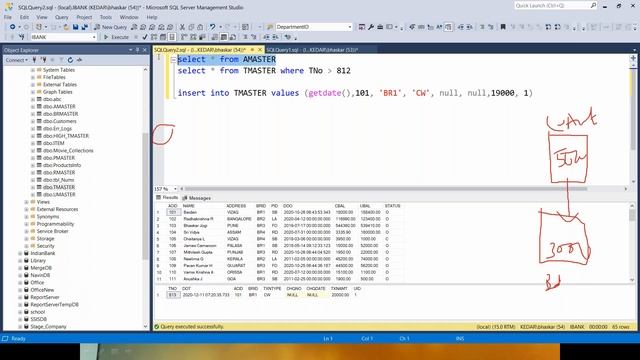Click Refresh icon in Object Explorer

(x=70, y=60)
